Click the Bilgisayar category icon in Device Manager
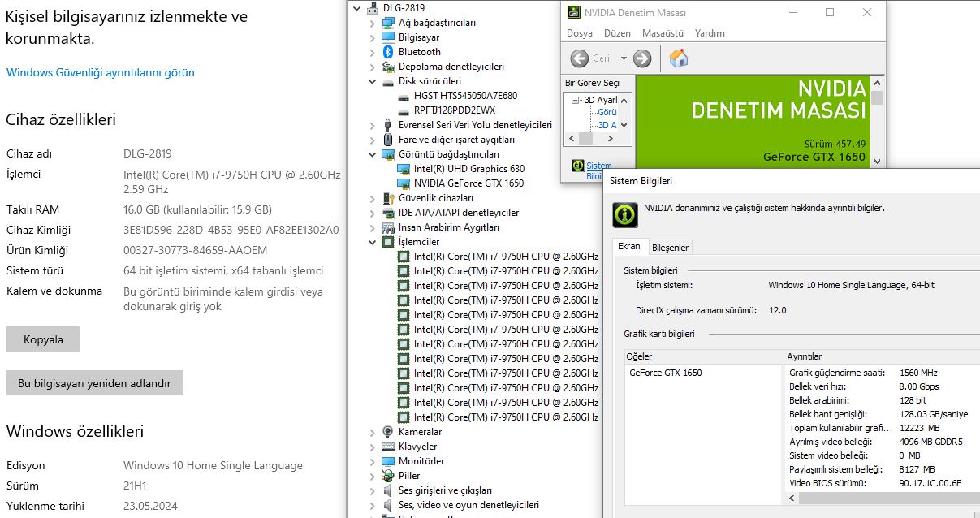Image resolution: width=980 pixels, height=518 pixels. (x=389, y=37)
